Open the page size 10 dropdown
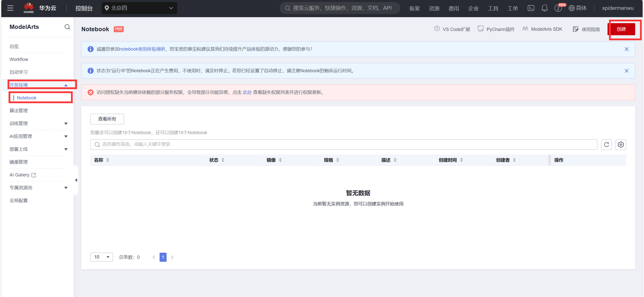644x297 pixels. point(101,257)
